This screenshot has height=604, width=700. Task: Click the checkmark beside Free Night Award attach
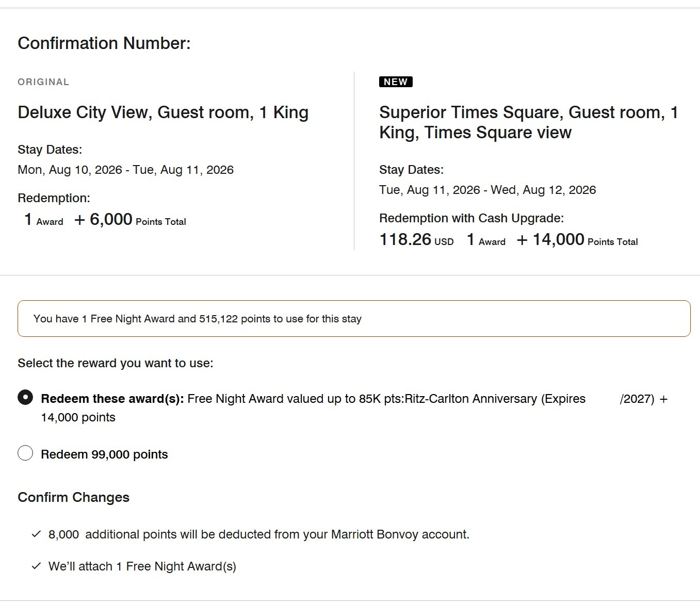(36, 566)
